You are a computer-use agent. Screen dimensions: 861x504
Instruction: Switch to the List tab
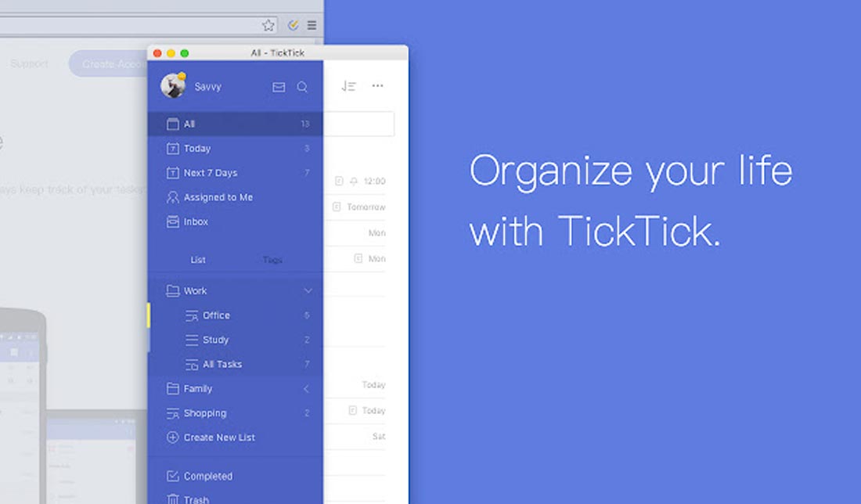pyautogui.click(x=196, y=259)
